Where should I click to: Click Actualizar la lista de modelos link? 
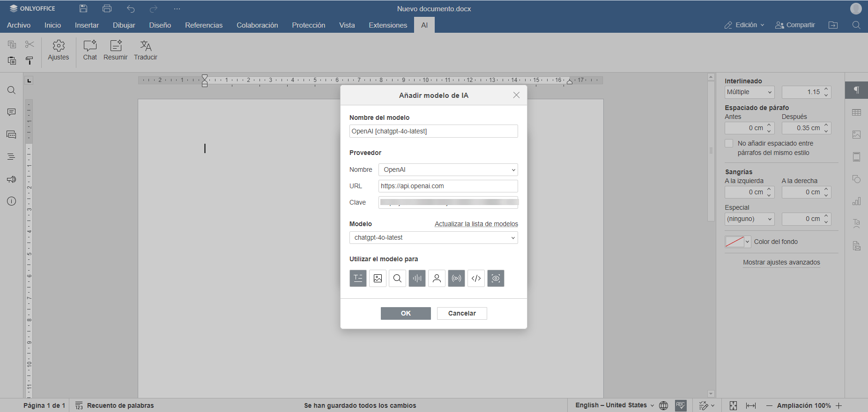pyautogui.click(x=476, y=224)
